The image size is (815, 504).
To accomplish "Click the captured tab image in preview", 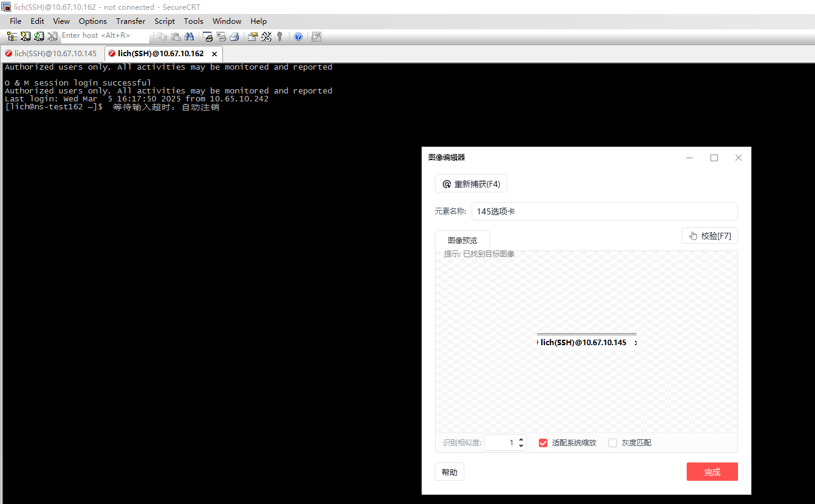I will point(587,341).
